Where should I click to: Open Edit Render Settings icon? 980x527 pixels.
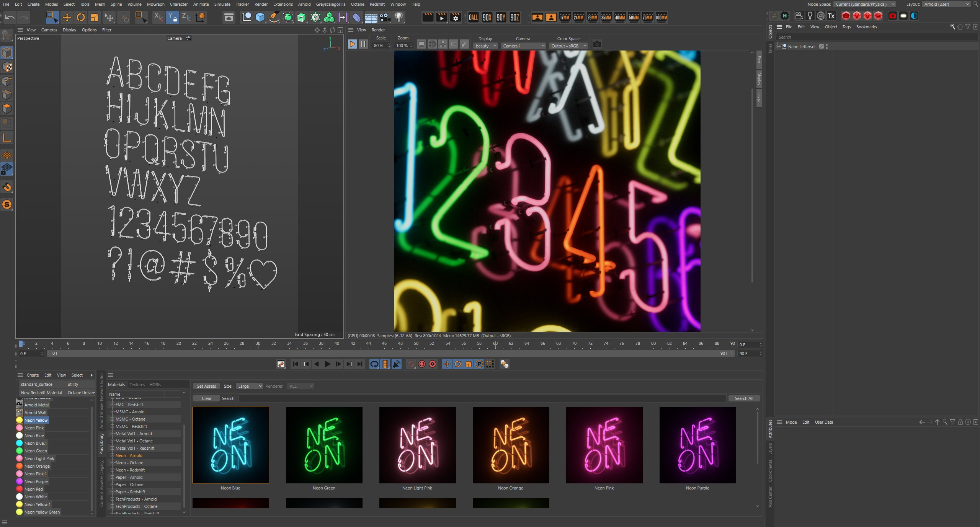[456, 17]
